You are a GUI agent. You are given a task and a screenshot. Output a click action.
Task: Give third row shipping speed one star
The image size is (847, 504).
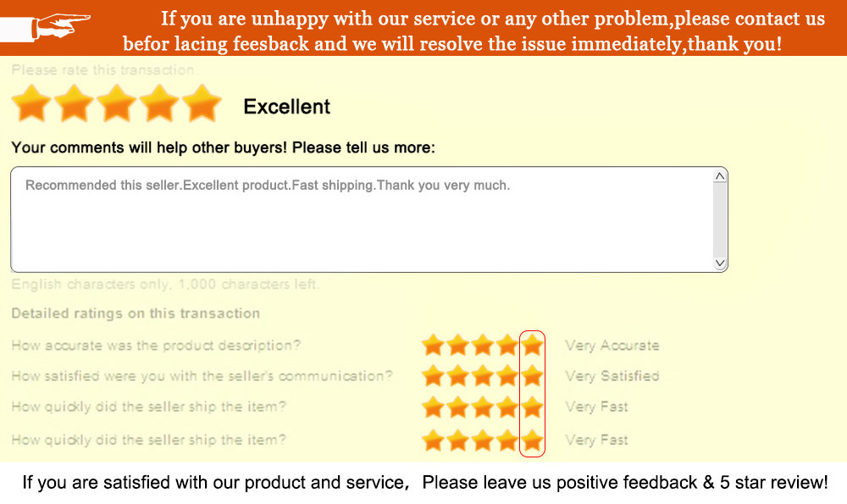click(433, 407)
